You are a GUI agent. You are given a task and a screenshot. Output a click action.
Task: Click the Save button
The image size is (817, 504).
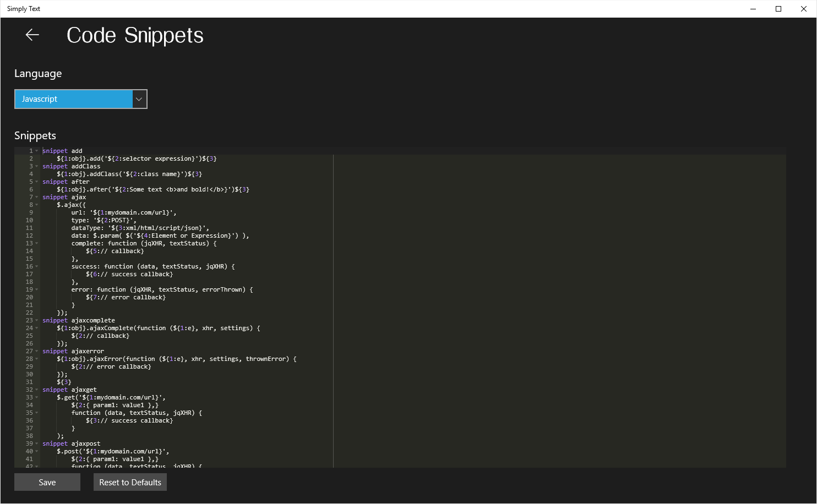(x=47, y=483)
